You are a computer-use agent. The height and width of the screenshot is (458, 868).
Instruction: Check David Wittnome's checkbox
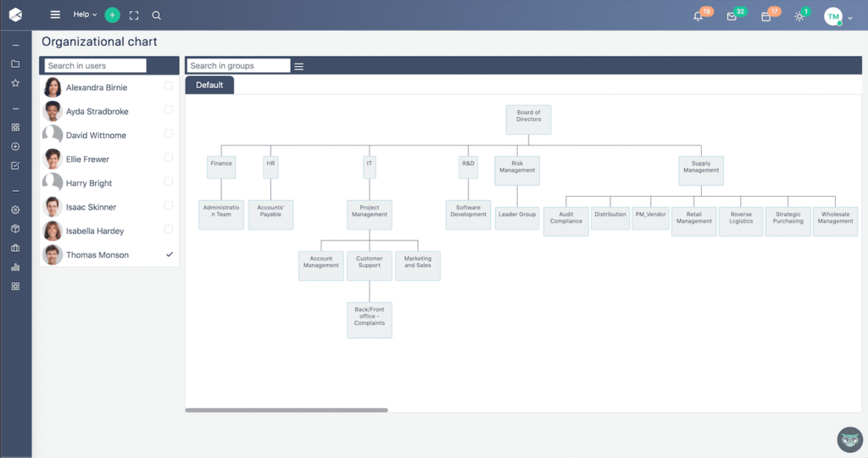(x=169, y=133)
